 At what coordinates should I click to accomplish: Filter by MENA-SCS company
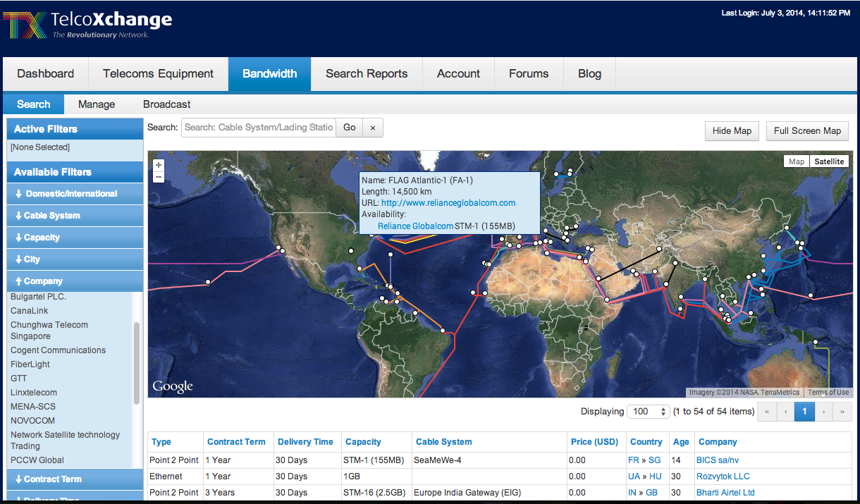coord(32,407)
